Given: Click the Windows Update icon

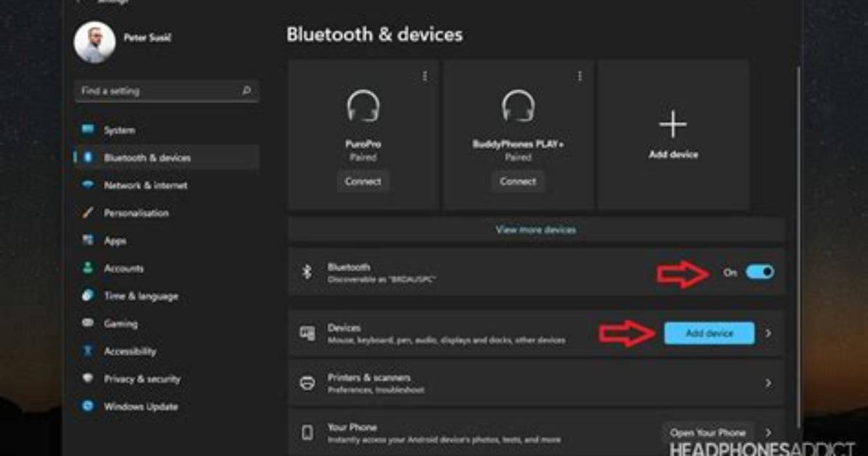Looking at the screenshot, I should pos(88,406).
